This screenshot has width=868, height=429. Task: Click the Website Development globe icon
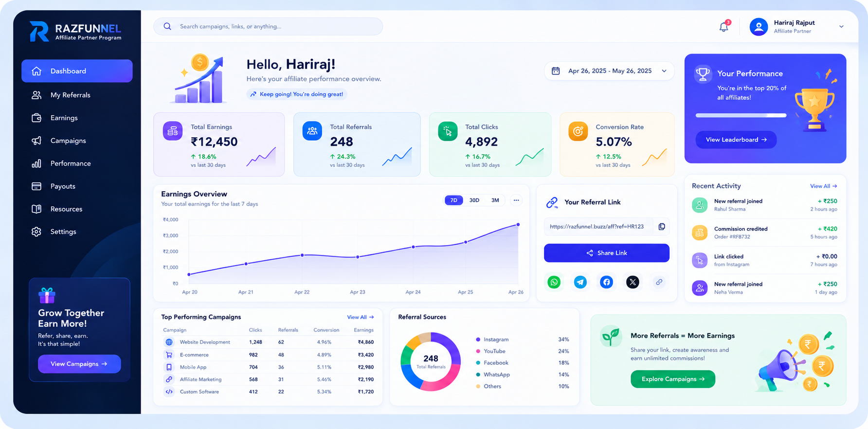169,342
